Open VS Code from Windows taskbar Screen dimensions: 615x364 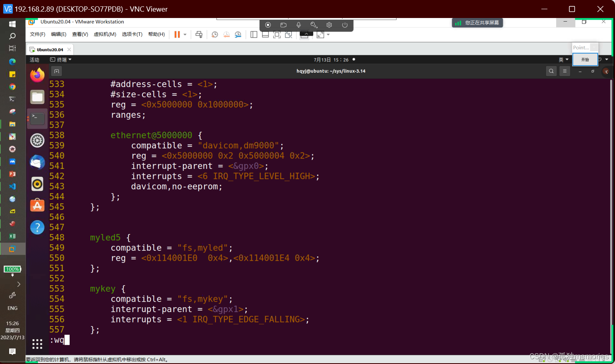(12, 186)
